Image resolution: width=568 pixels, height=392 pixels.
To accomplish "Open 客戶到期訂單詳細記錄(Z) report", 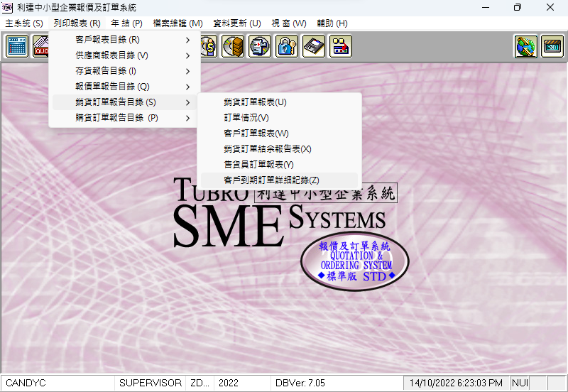I will click(x=279, y=180).
